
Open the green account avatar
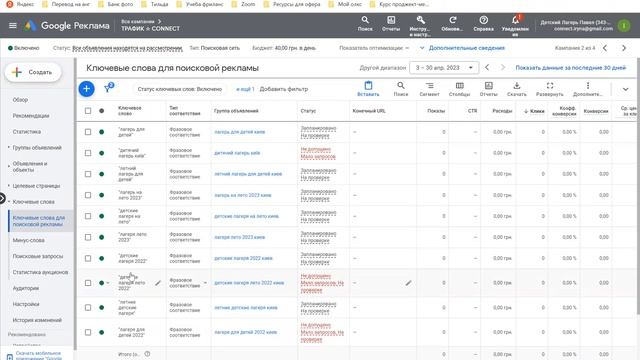pyautogui.click(x=624, y=26)
